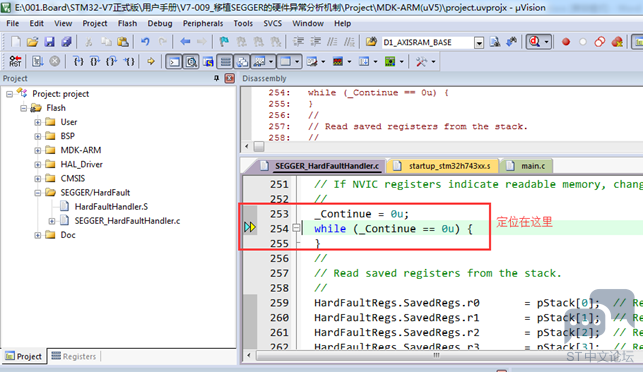Pin the Project panel
Image resolution: width=643 pixels, height=372 pixels.
click(x=217, y=78)
